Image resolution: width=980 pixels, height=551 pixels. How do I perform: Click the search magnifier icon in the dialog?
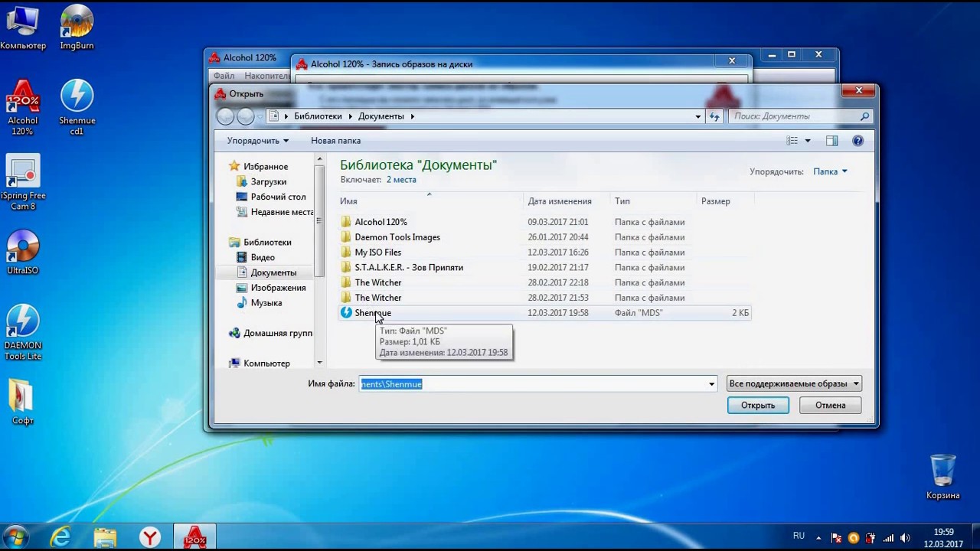point(864,116)
